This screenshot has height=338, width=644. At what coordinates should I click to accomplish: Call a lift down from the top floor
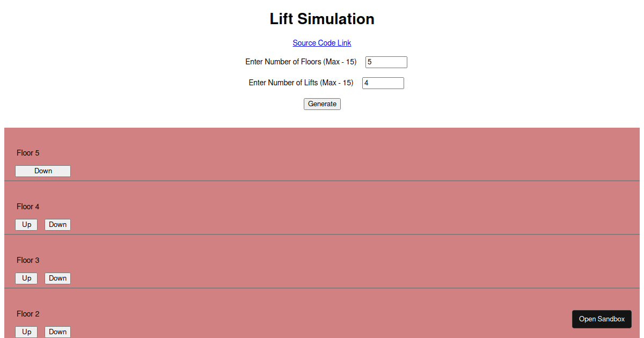tap(42, 171)
